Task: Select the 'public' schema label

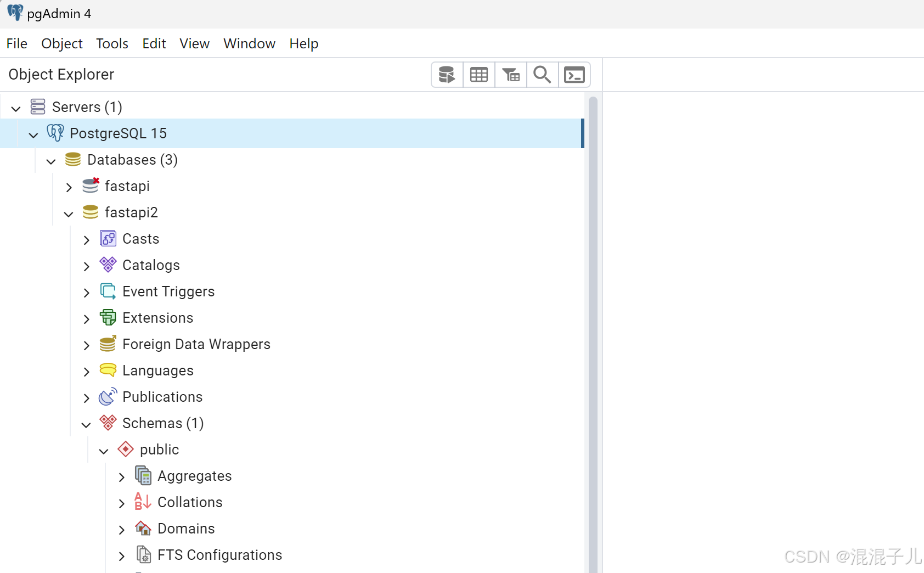Action: (x=160, y=449)
